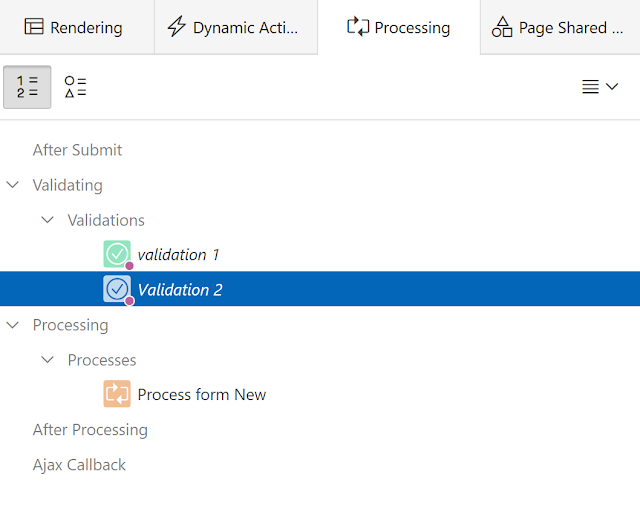The height and width of the screenshot is (520, 640).
Task: Select the After Submit tree node
Action: pos(77,150)
